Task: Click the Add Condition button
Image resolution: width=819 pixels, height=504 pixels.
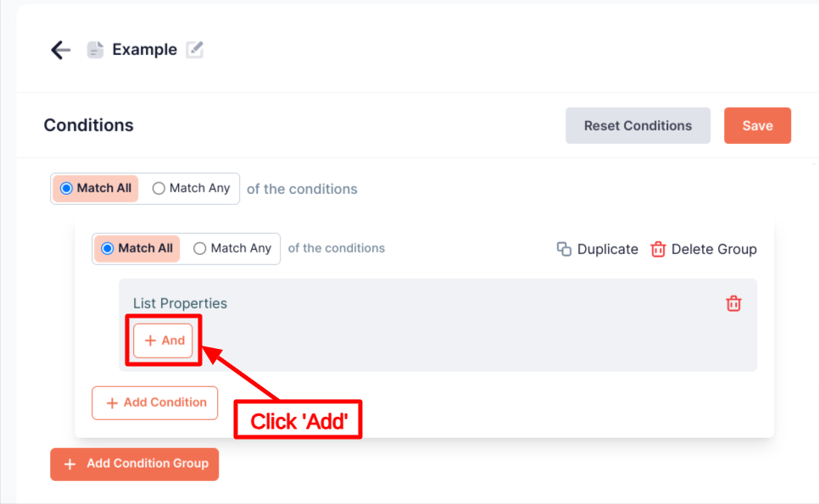Action: (155, 403)
